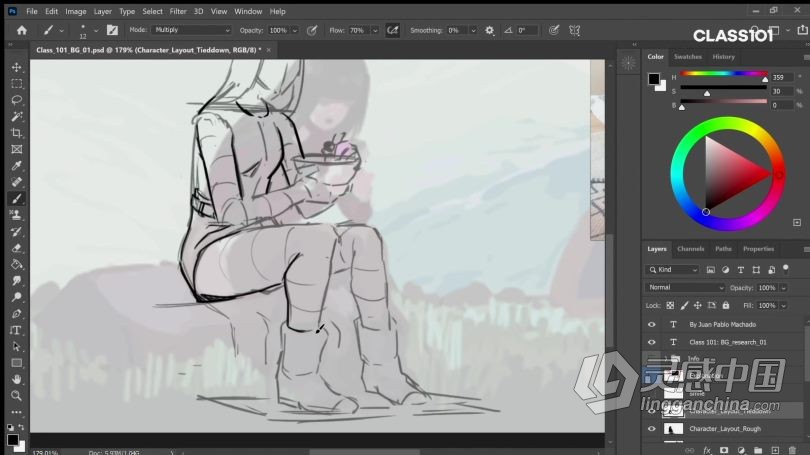Hide the By Juan Pablo Machado layer

pyautogui.click(x=651, y=324)
